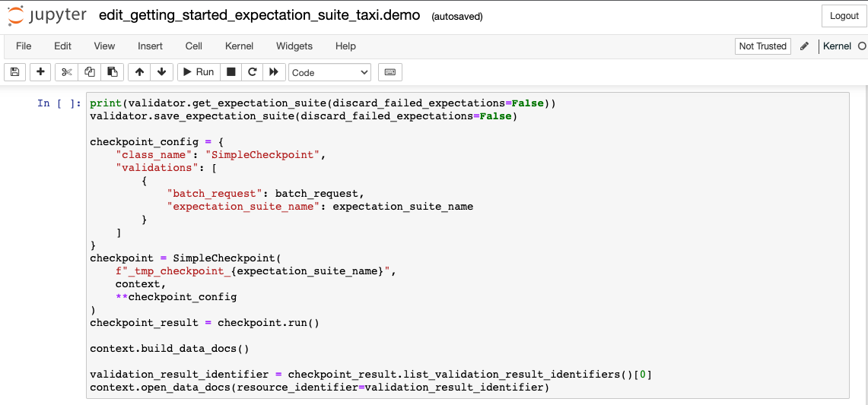Open the File menu
This screenshot has height=405, width=868.
click(24, 46)
